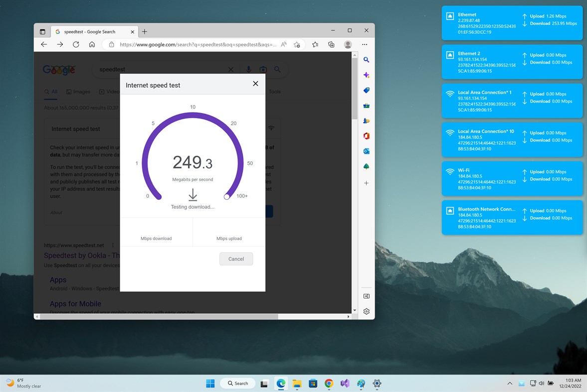
Task: Open the Apps for Mobile sitelink
Action: point(75,304)
